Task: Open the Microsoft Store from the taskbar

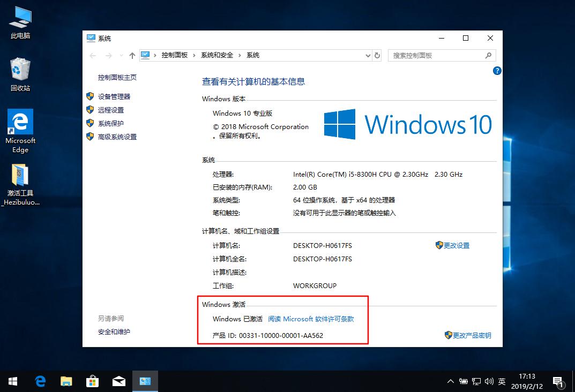Action: [93, 381]
